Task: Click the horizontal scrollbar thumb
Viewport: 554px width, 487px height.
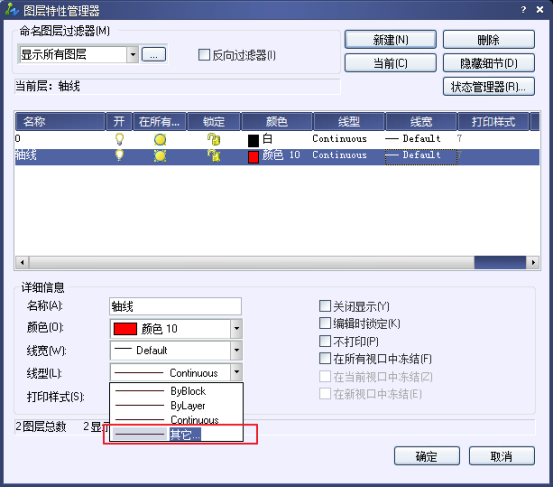Action: [500, 262]
